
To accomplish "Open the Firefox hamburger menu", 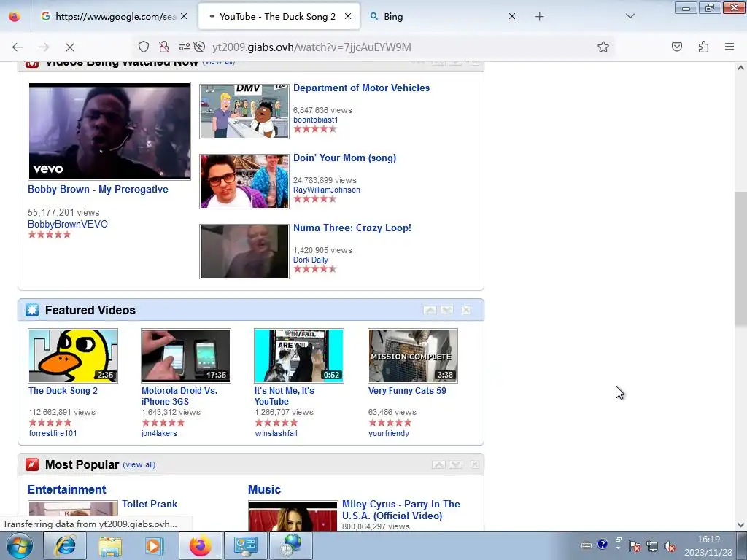I will coord(729,47).
